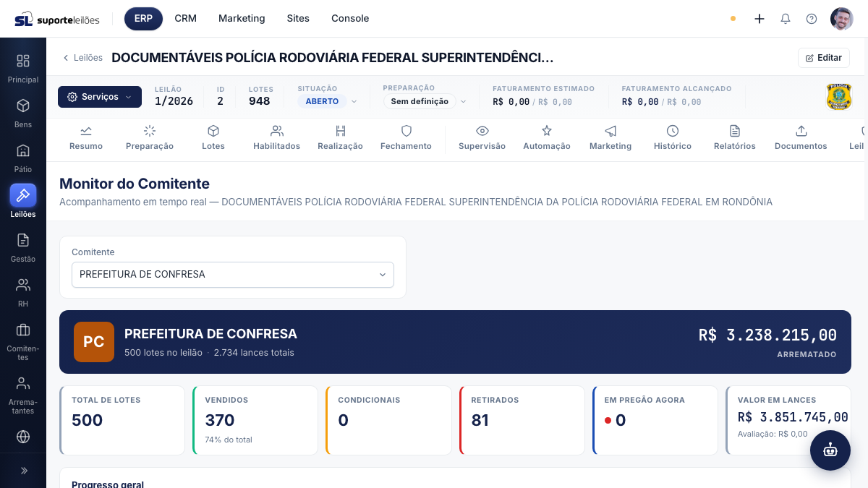868x488 pixels.
Task: Click the R$ 3.238.215,00 arrematado value
Action: (767, 335)
